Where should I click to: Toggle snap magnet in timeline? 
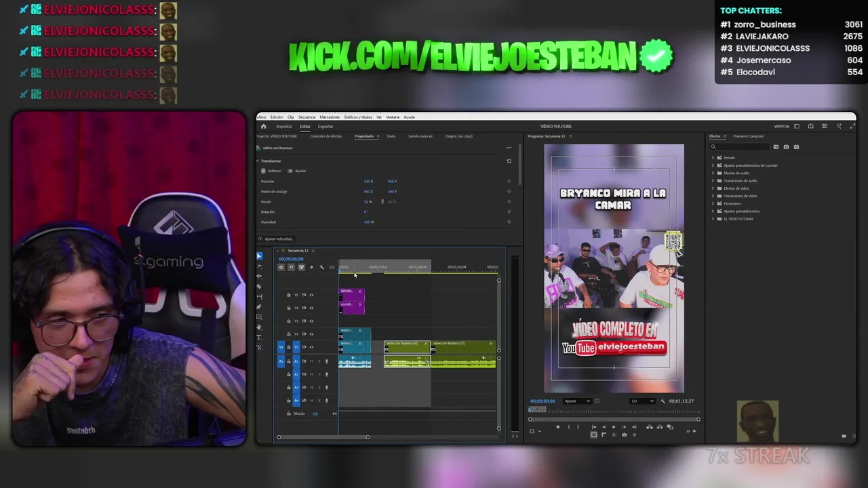point(292,267)
